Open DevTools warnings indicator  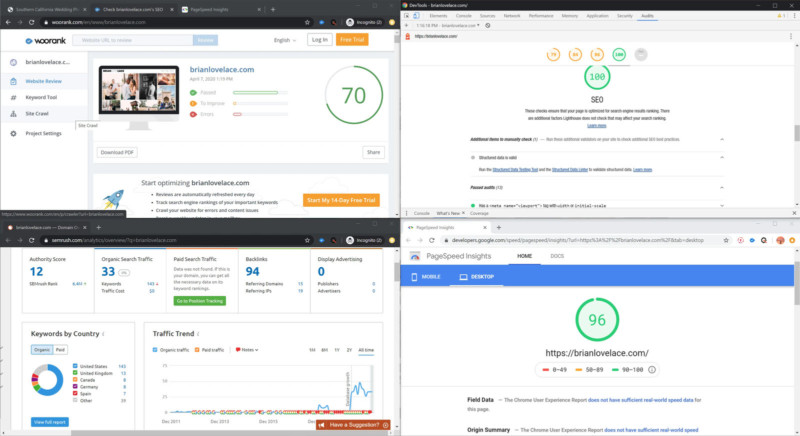(x=781, y=16)
